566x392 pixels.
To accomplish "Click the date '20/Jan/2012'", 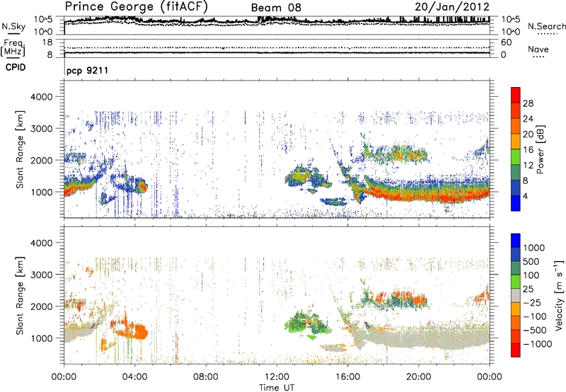I will click(x=452, y=7).
